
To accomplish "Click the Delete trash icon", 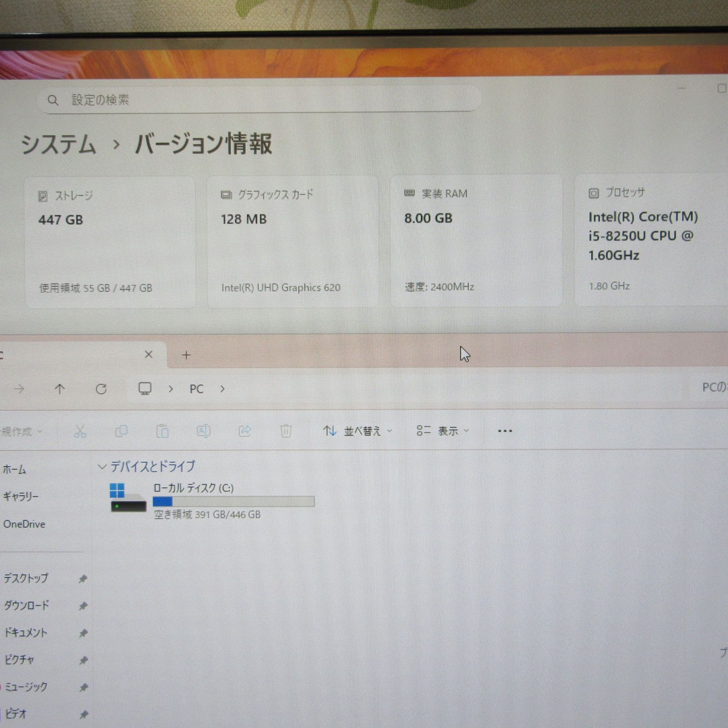I will pos(286,431).
